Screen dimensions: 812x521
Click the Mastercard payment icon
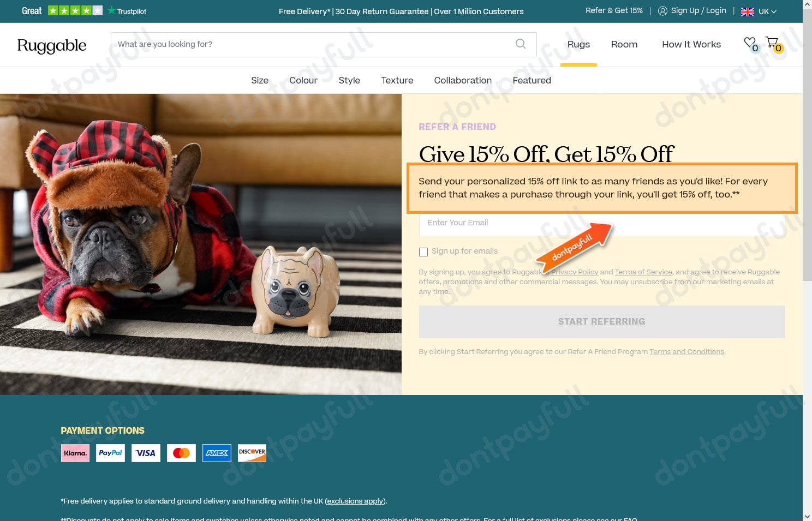pyautogui.click(x=181, y=453)
